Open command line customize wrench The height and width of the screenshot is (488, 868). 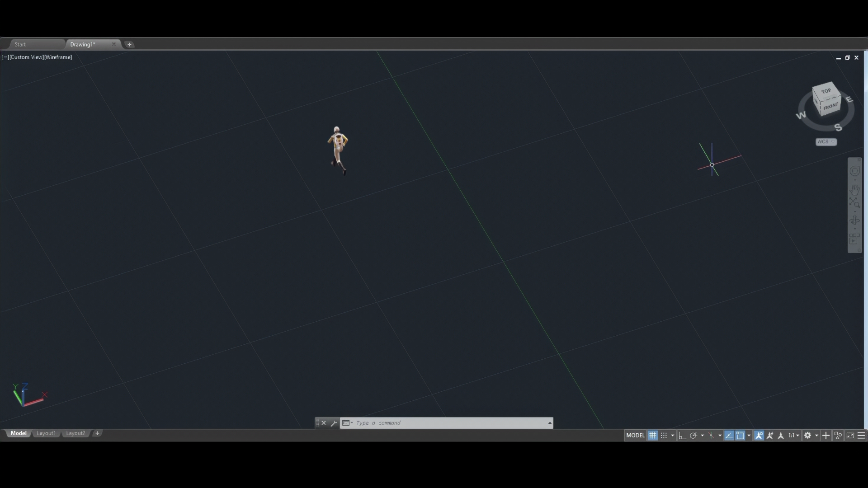(334, 423)
